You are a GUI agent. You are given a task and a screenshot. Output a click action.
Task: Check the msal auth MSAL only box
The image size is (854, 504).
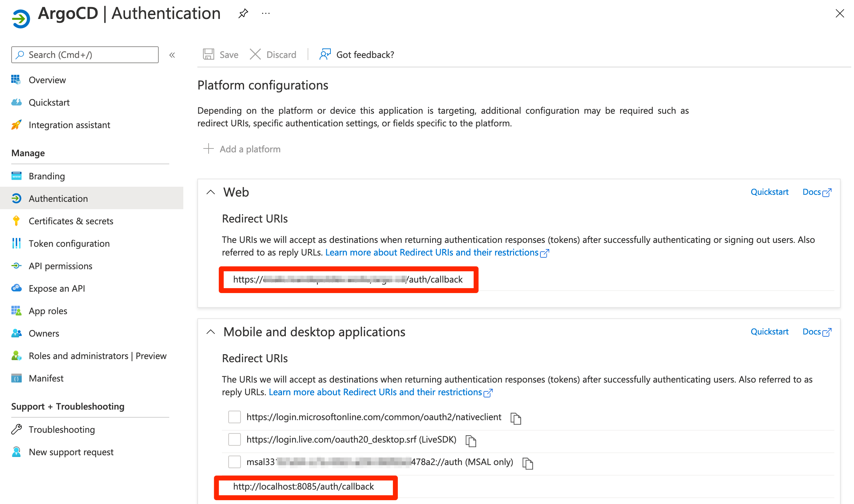[235, 462]
